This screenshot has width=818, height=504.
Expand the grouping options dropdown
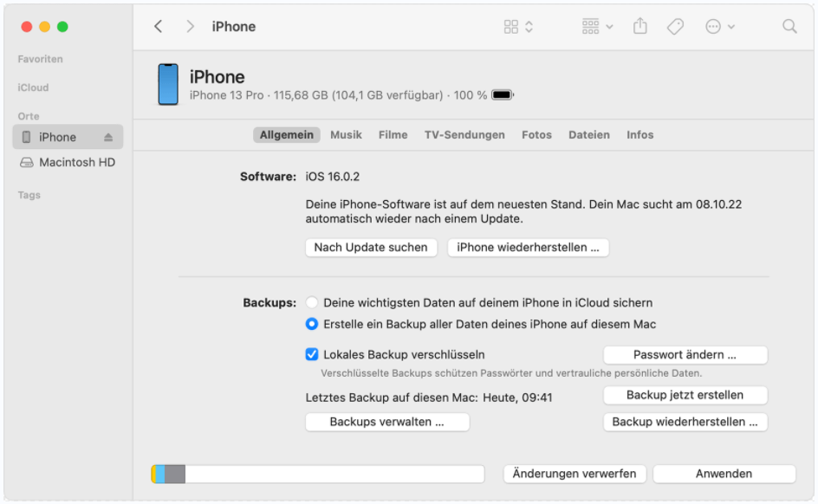click(x=597, y=27)
